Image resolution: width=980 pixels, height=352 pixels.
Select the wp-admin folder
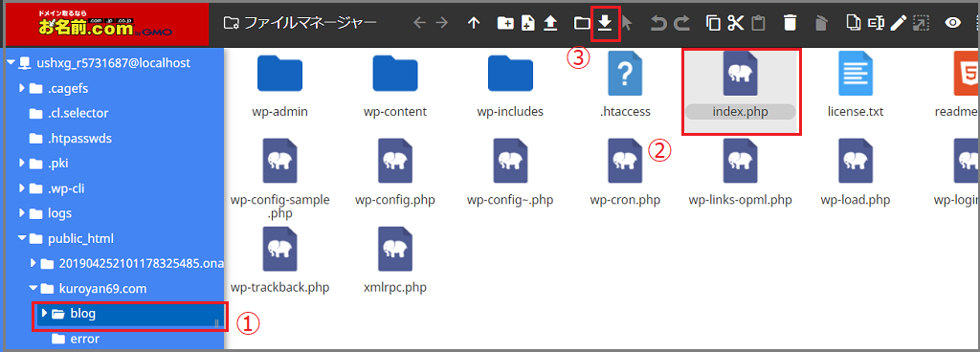pos(280,86)
